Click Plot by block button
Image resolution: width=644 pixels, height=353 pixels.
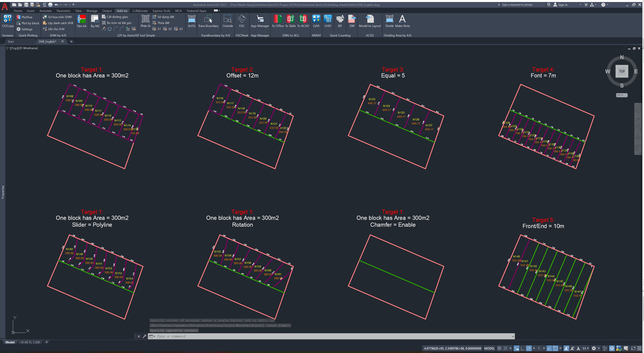(x=28, y=23)
